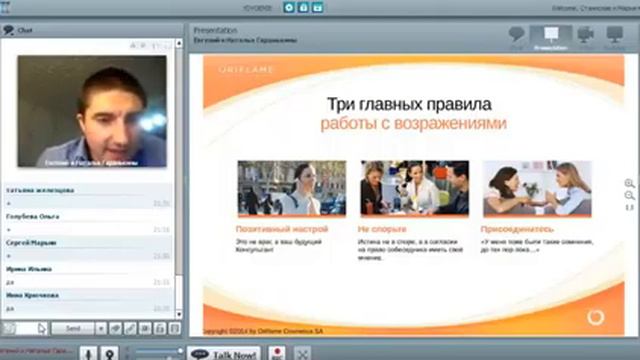Image resolution: width=640 pixels, height=360 pixels.
Task: Click the Talk Now! button
Action: [224, 354]
